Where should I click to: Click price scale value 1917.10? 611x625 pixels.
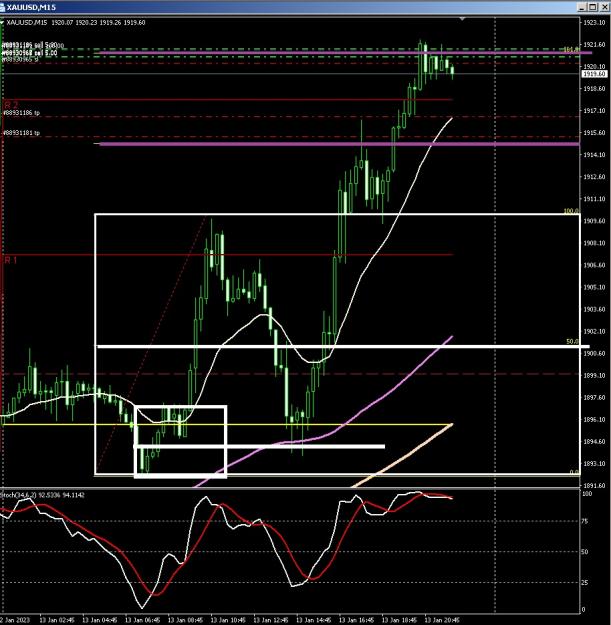pyautogui.click(x=594, y=111)
